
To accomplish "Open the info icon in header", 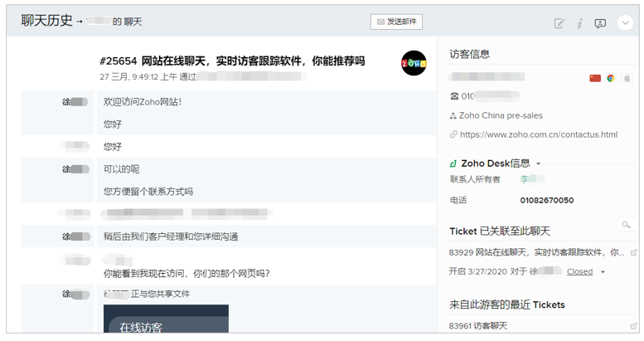I will tap(580, 23).
